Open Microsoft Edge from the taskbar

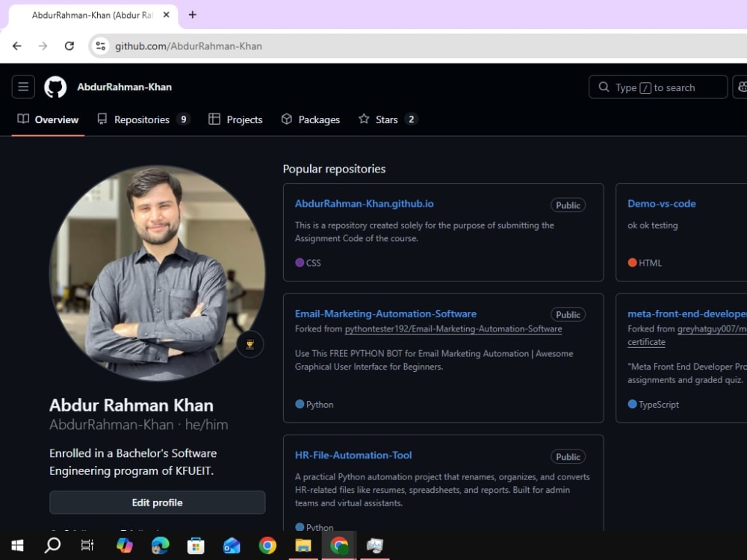pos(160,545)
